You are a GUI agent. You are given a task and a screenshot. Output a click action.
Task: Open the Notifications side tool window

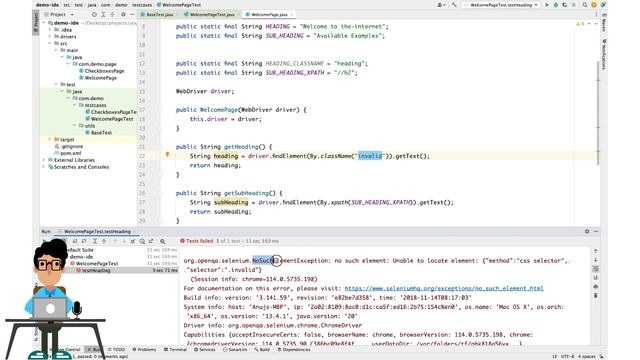pyautogui.click(x=604, y=55)
